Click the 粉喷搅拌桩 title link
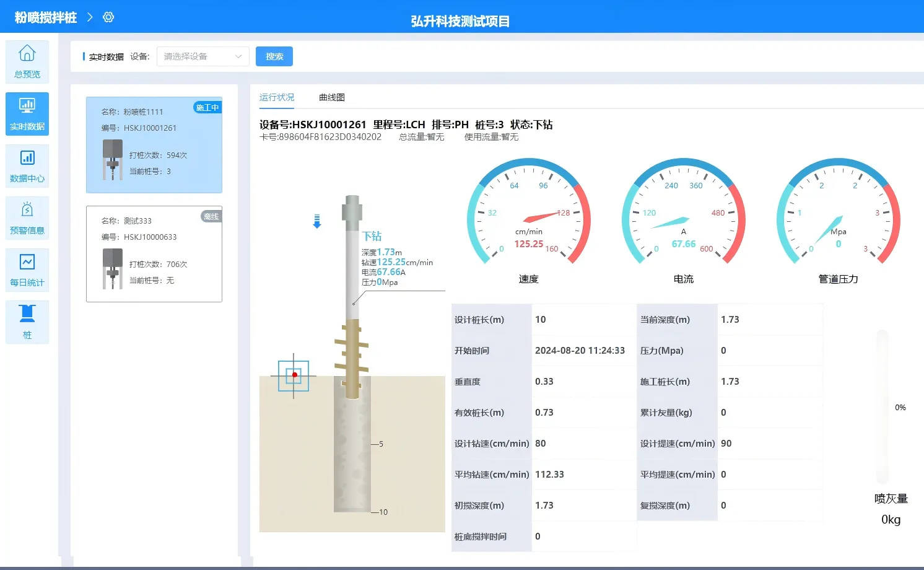This screenshot has height=570, width=924. tap(46, 17)
